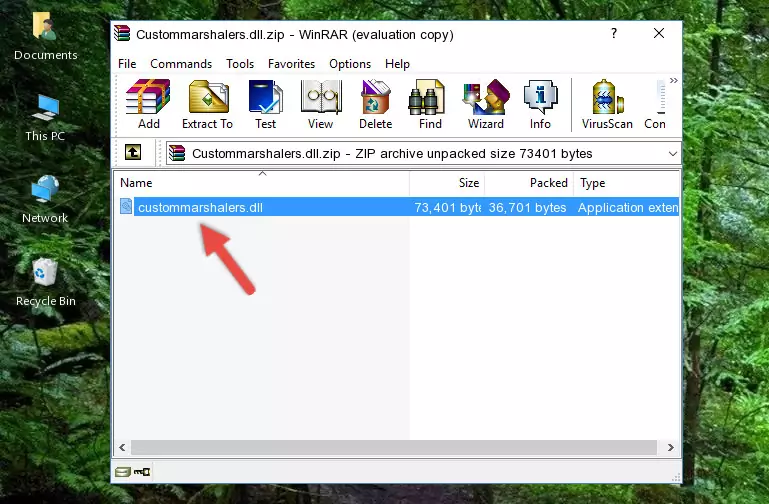769x504 pixels.
Task: Open the archive path dropdown
Action: (x=672, y=153)
